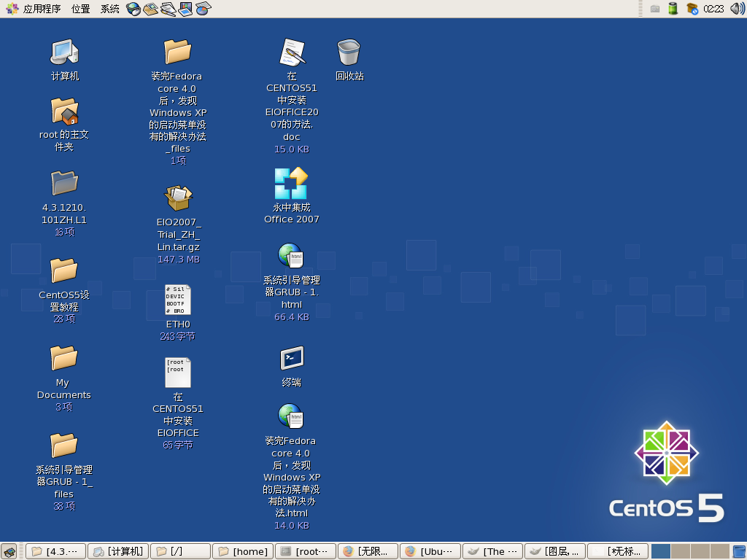
Task: Switch to the second workspace in the switcher
Action: click(681, 551)
